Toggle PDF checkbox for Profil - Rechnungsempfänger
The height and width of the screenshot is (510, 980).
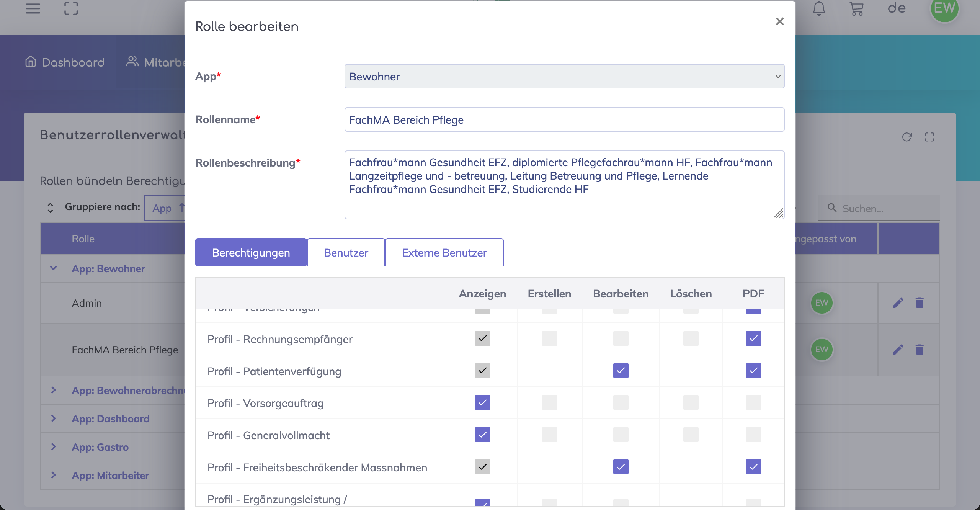pos(753,338)
